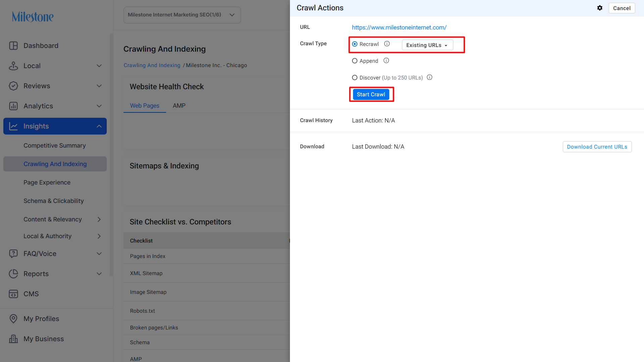The width and height of the screenshot is (644, 362).
Task: Click the Analytics bar chart icon
Action: coord(13,106)
